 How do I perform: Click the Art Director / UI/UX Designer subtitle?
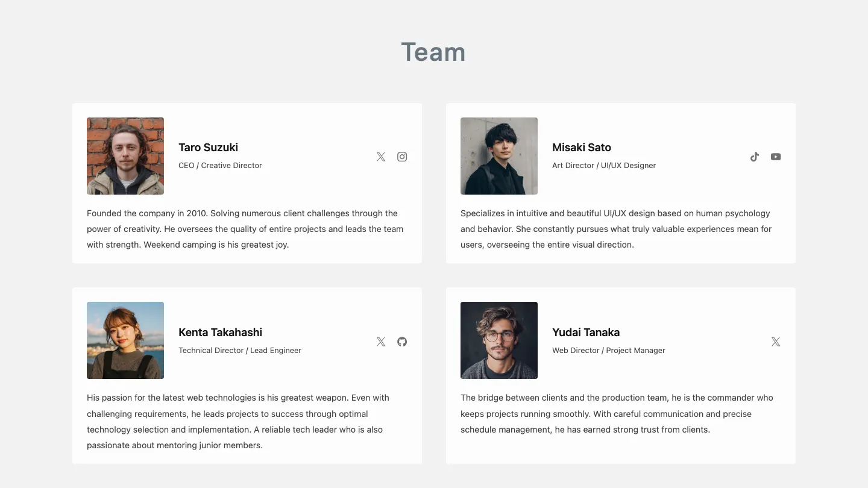tap(604, 165)
